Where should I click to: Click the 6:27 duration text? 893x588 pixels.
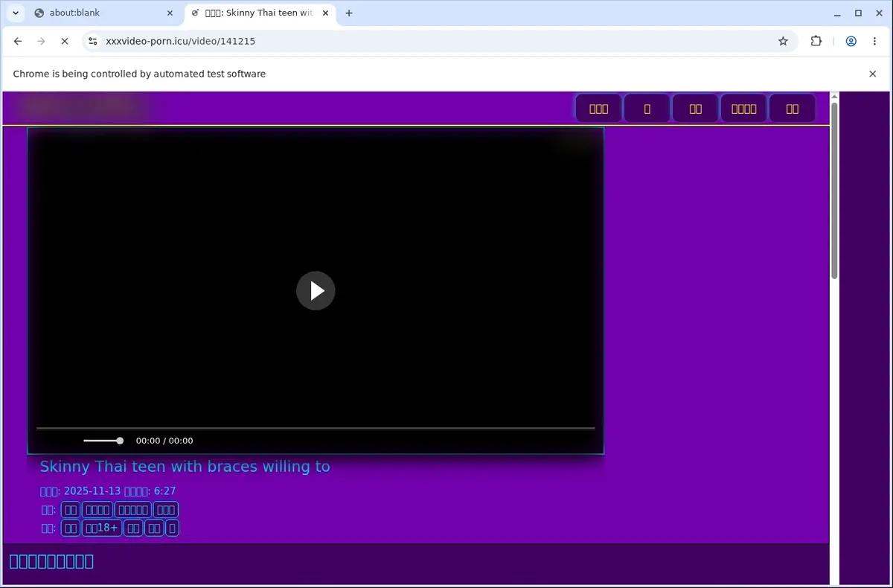tap(165, 491)
